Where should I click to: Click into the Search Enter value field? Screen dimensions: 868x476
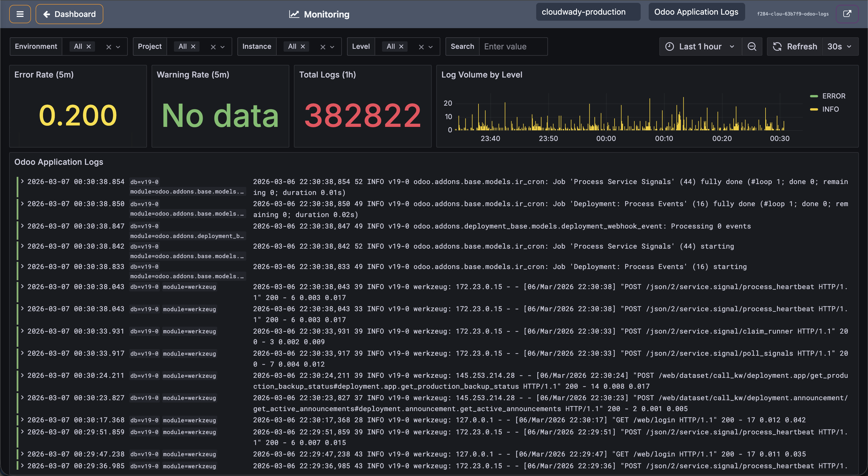(514, 47)
